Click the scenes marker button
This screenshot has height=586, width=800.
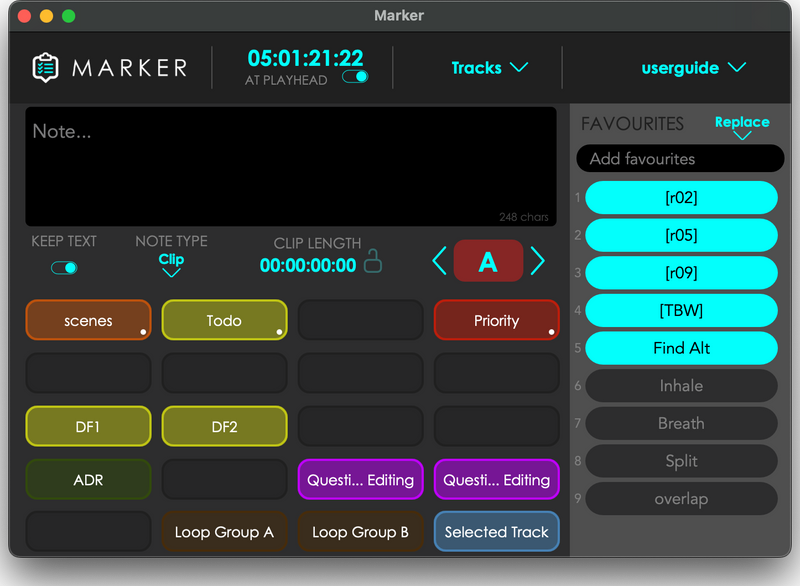tap(88, 320)
